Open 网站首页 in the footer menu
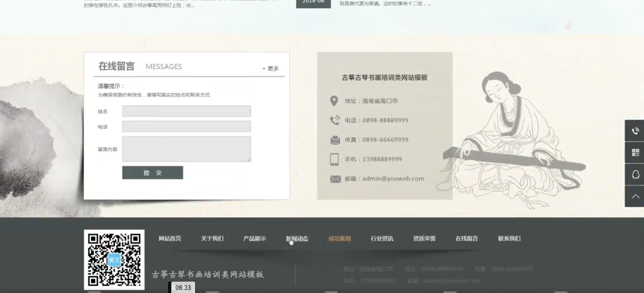This screenshot has height=293, width=644. 170,239
